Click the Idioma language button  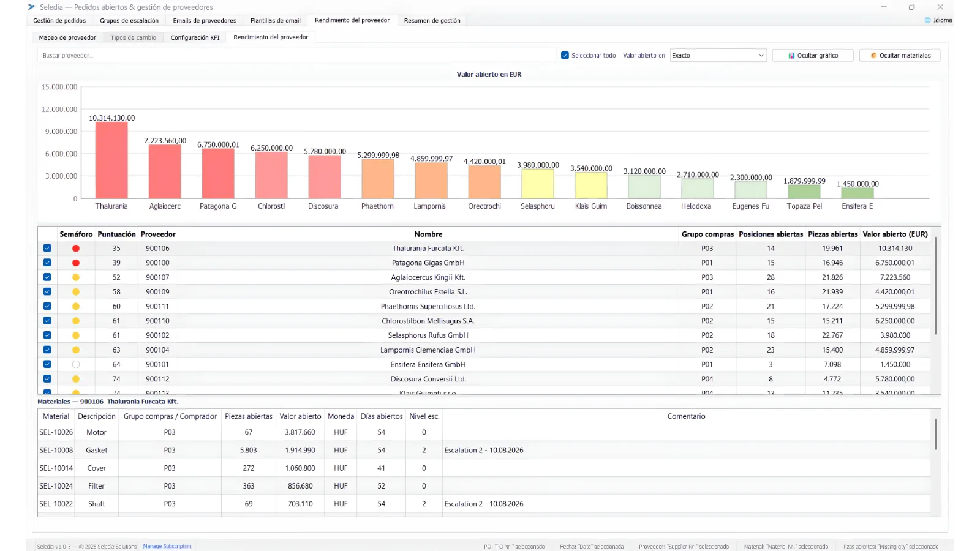[x=939, y=20]
